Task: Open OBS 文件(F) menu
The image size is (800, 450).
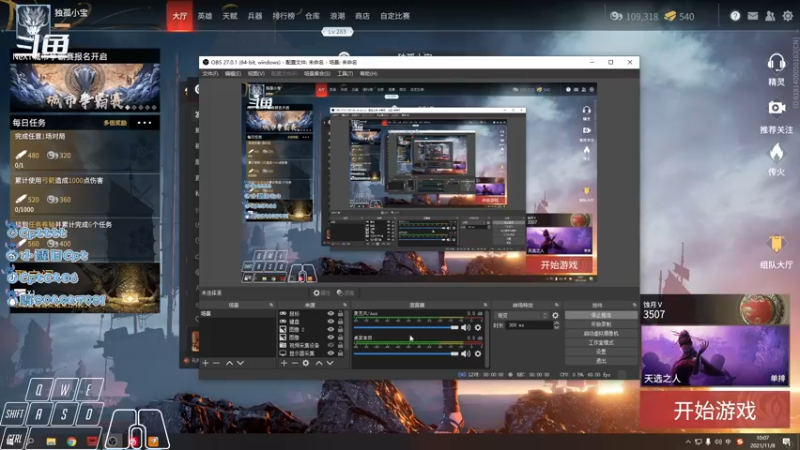Action: (x=210, y=73)
